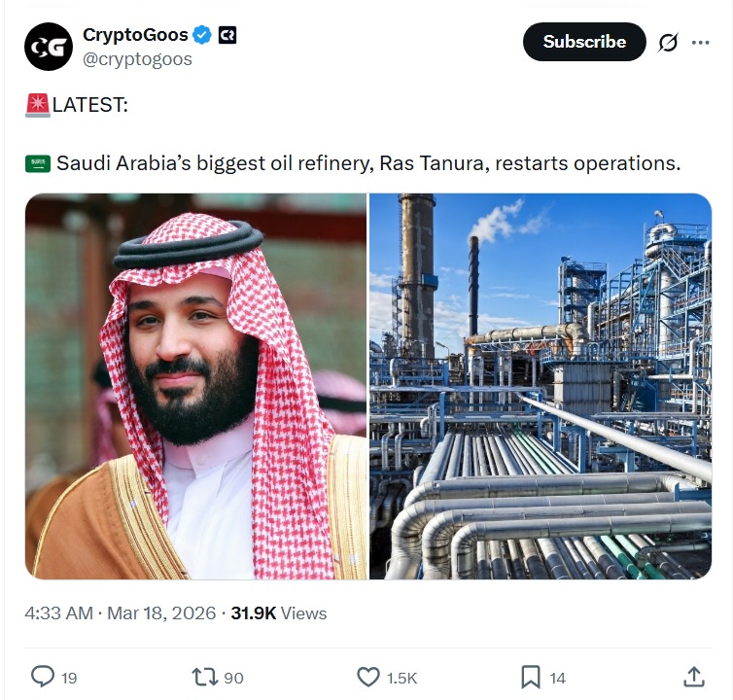Click the blue verified checkmark badge
Screen dimensions: 733x700
click(x=202, y=35)
